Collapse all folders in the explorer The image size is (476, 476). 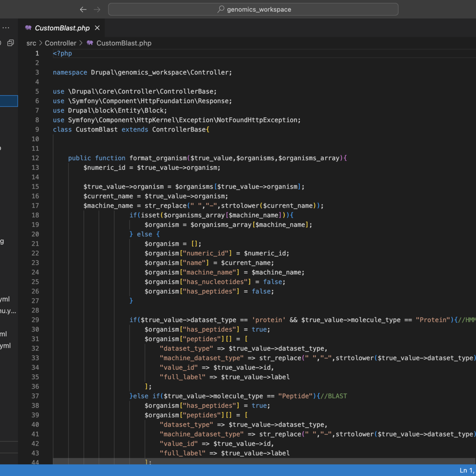pos(11,43)
